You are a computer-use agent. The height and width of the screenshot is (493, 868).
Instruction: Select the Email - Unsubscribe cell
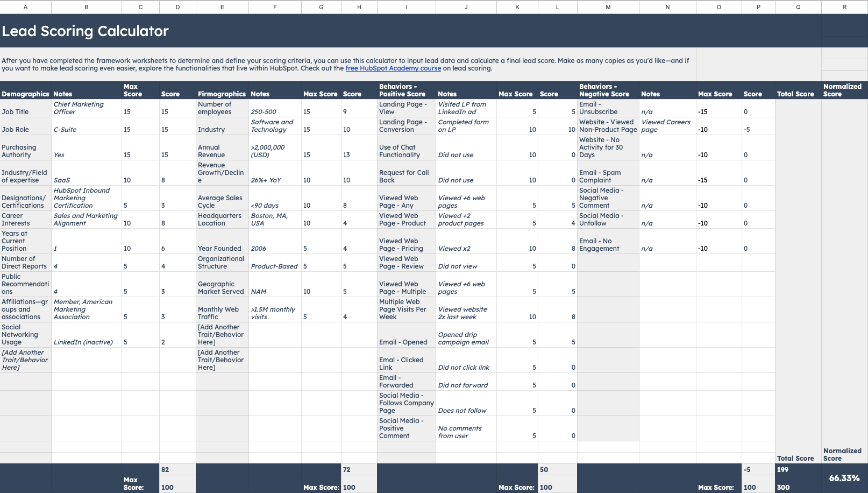click(600, 108)
